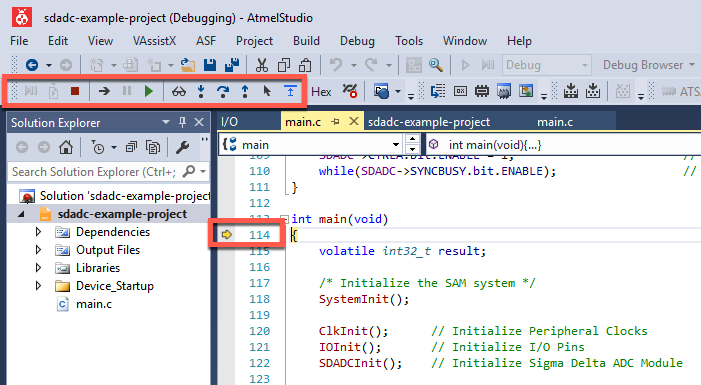Pin the Solution Explorer panel
This screenshot has width=701, height=385.
point(182,122)
